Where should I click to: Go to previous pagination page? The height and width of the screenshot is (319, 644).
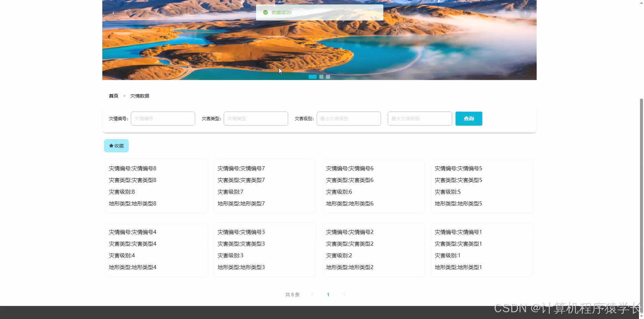[312, 295]
